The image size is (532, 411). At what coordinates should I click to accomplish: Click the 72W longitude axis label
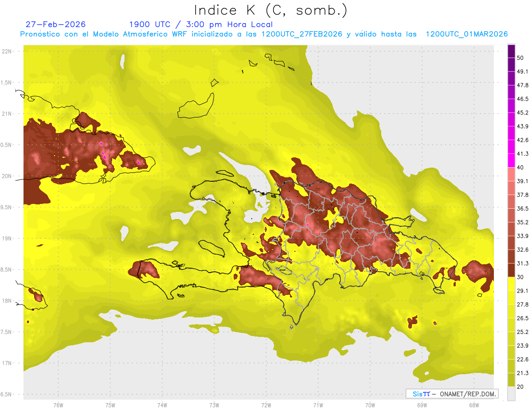coord(266,405)
